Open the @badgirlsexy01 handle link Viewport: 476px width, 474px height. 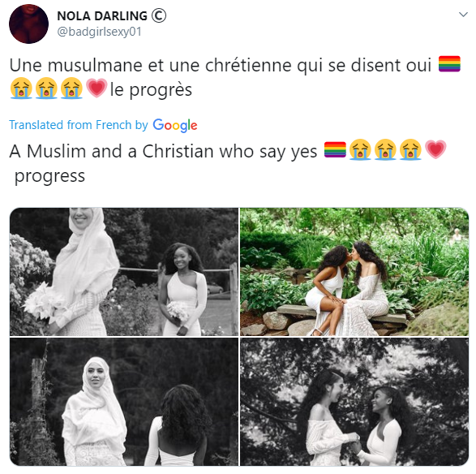(99, 32)
